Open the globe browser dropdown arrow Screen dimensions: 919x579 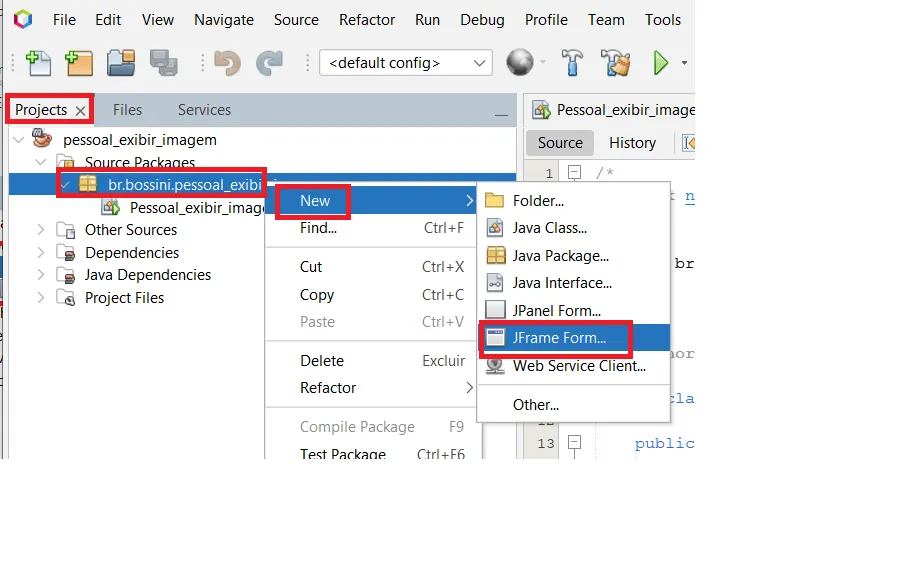coord(543,62)
